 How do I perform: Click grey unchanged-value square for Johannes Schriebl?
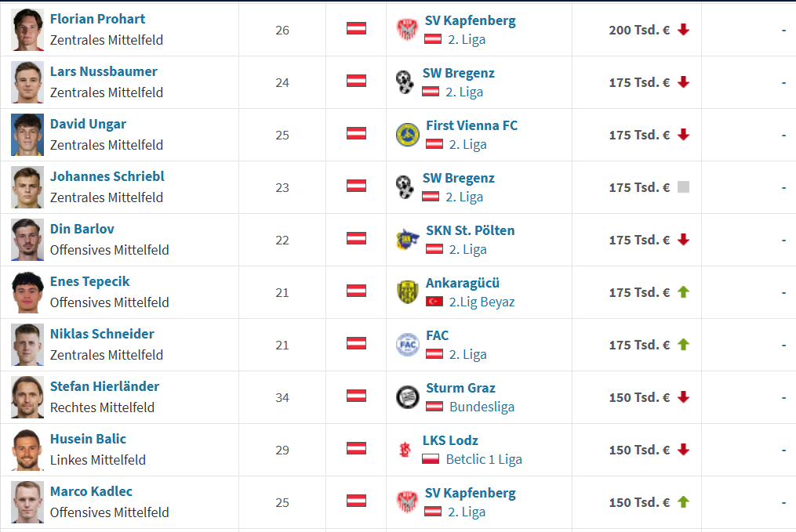click(683, 187)
